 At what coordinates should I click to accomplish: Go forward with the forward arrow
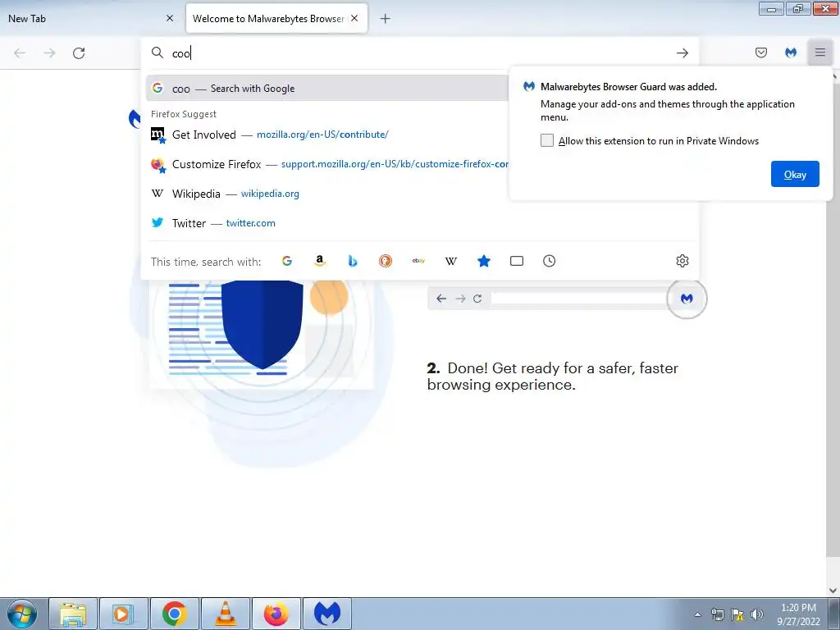point(49,53)
